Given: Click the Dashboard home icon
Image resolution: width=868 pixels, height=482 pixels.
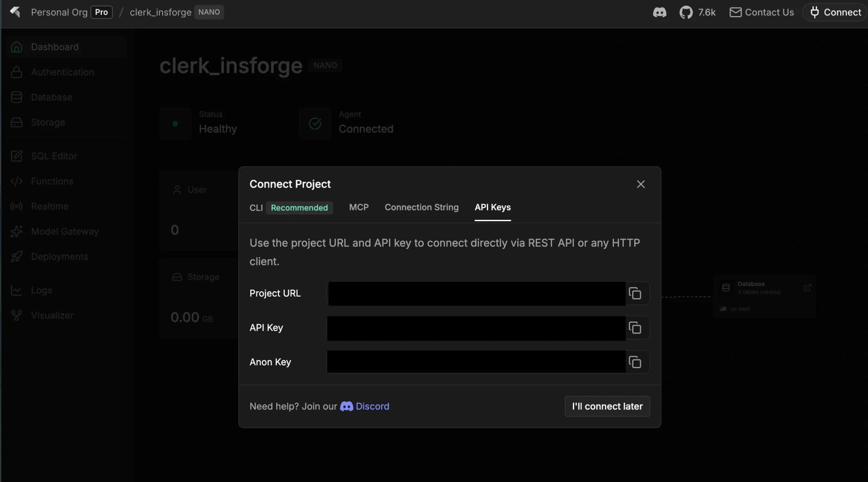Looking at the screenshot, I should point(16,47).
